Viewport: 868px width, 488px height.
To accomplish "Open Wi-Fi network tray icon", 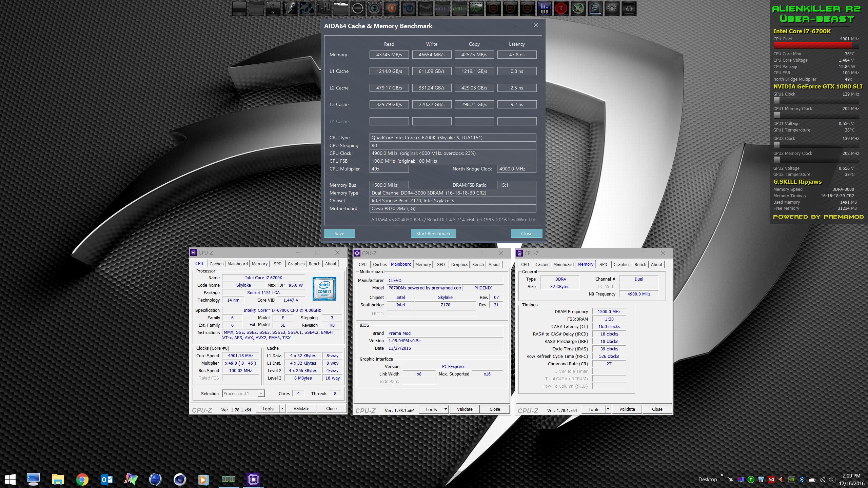I will (822, 480).
